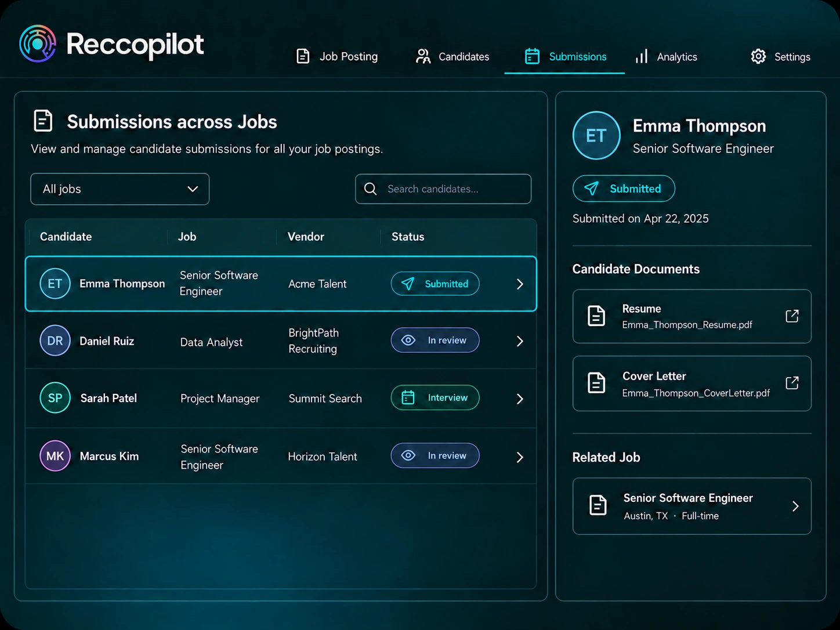Click the DR avatar for Daniel Ruiz

click(55, 341)
